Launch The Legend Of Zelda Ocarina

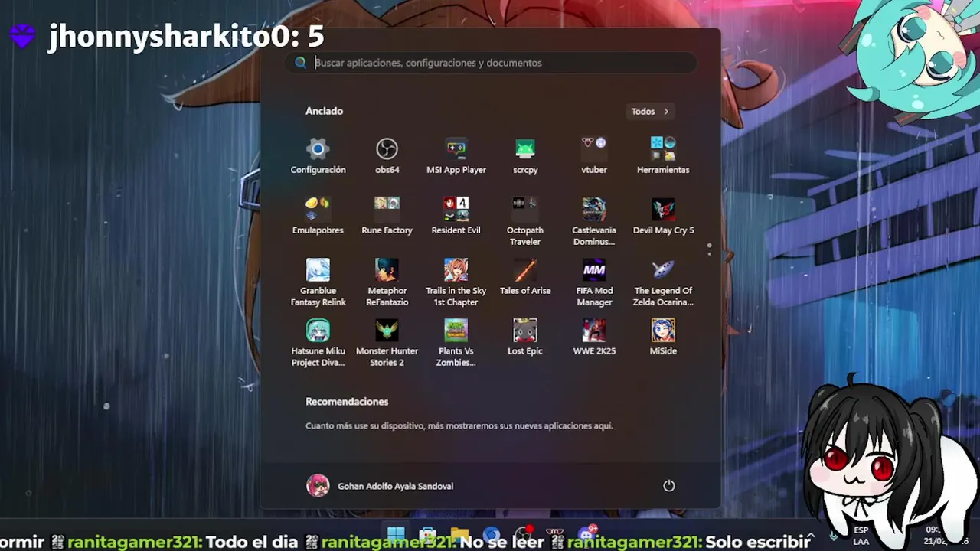[x=663, y=282]
